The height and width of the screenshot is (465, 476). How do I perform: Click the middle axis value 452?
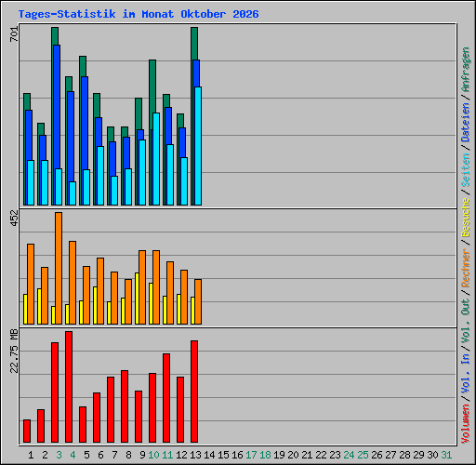pos(14,219)
